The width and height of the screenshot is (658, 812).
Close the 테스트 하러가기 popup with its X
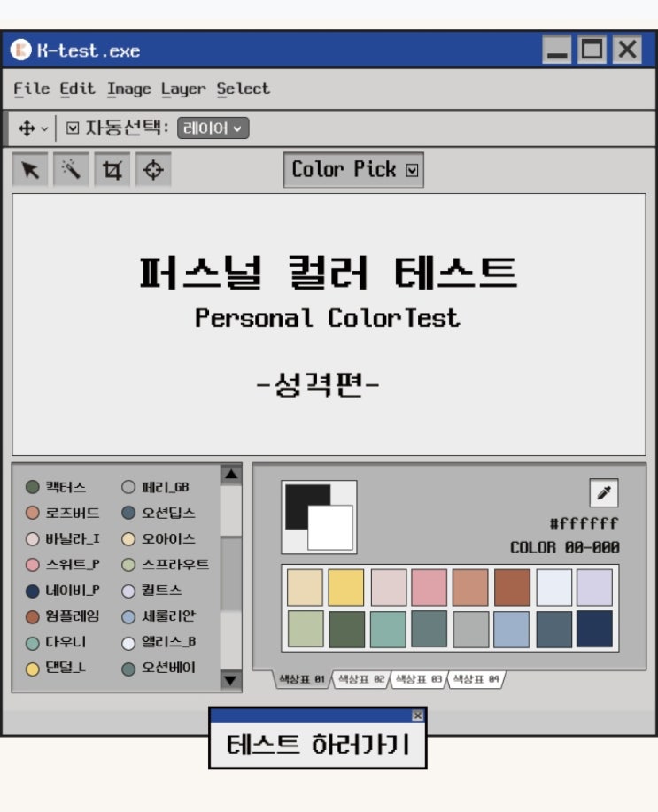coord(418,715)
